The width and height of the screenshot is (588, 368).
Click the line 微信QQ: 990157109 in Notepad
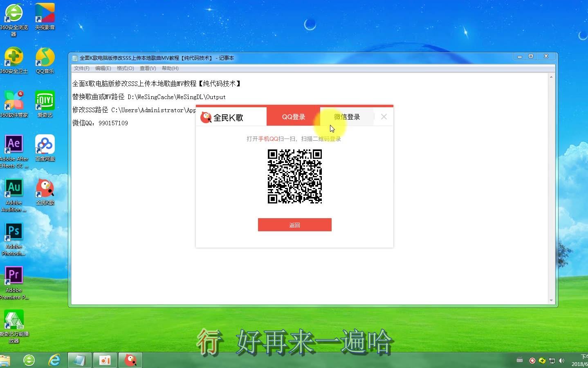pyautogui.click(x=100, y=123)
